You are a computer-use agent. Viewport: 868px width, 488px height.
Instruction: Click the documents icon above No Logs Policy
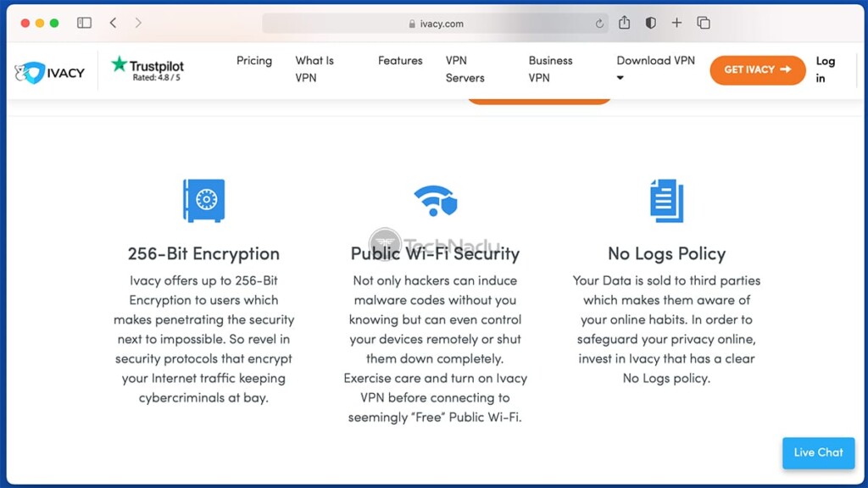tap(666, 200)
